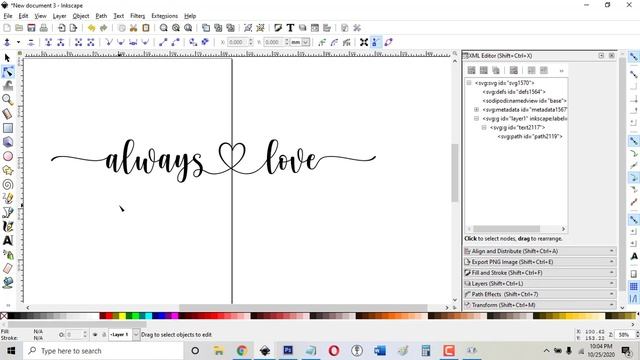This screenshot has height=360, width=640.
Task: Toggle show path outline button
Action: click(x=388, y=42)
